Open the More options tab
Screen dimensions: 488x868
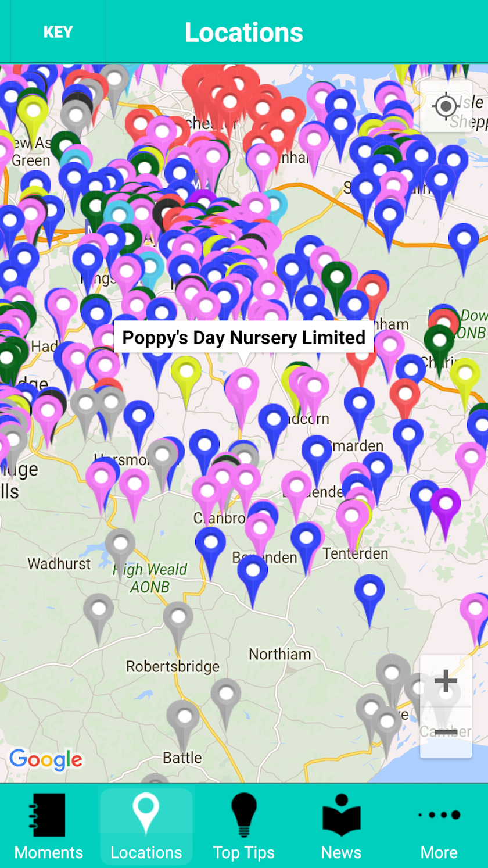439,827
